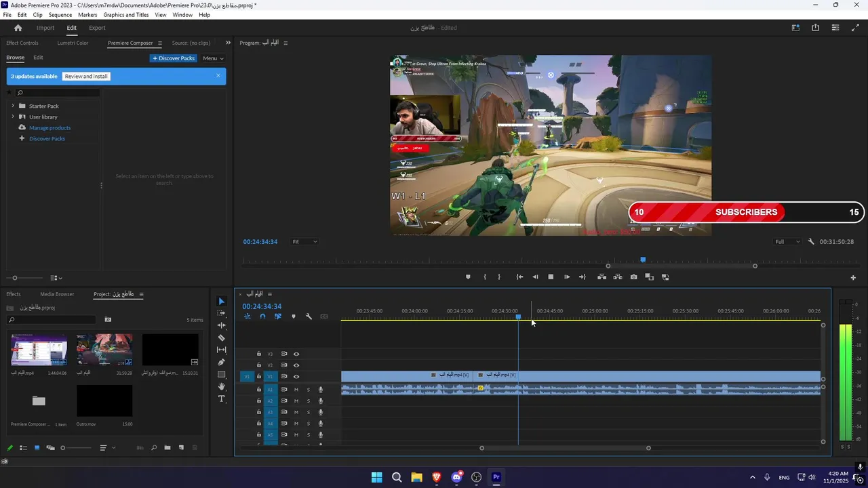This screenshot has height=488, width=868.
Task: Hide track V1 with eye icon
Action: click(x=296, y=376)
